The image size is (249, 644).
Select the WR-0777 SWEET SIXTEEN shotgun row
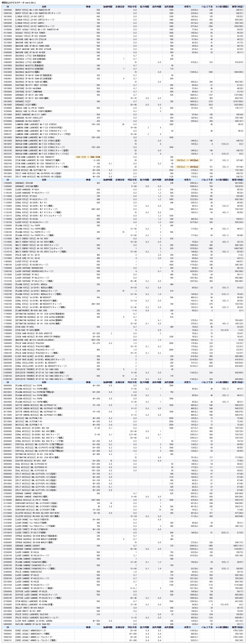click(x=124, y=85)
